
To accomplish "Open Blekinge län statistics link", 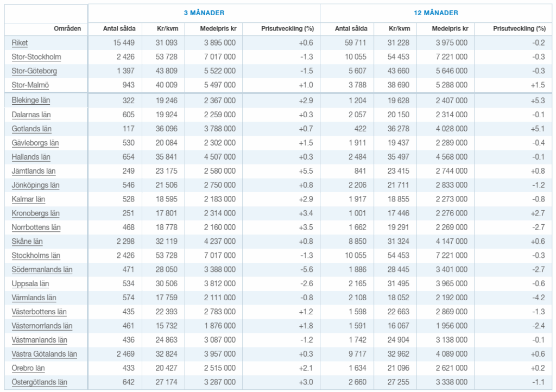I will pos(31,100).
